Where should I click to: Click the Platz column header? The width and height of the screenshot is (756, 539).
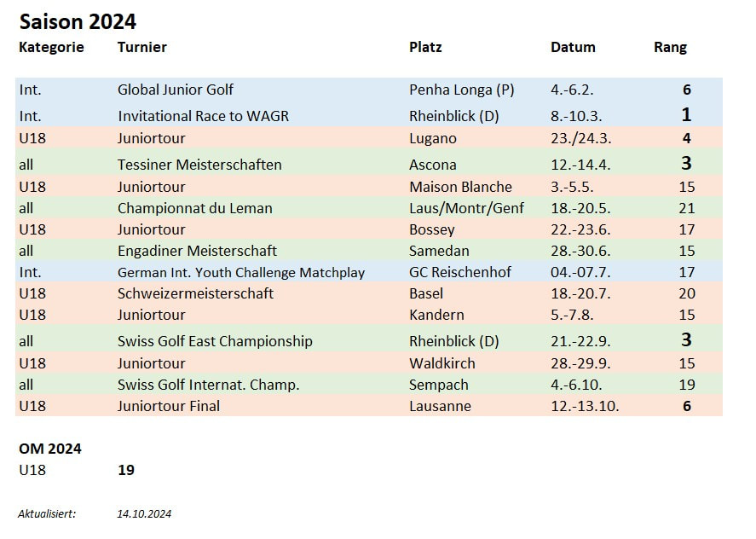(x=425, y=47)
